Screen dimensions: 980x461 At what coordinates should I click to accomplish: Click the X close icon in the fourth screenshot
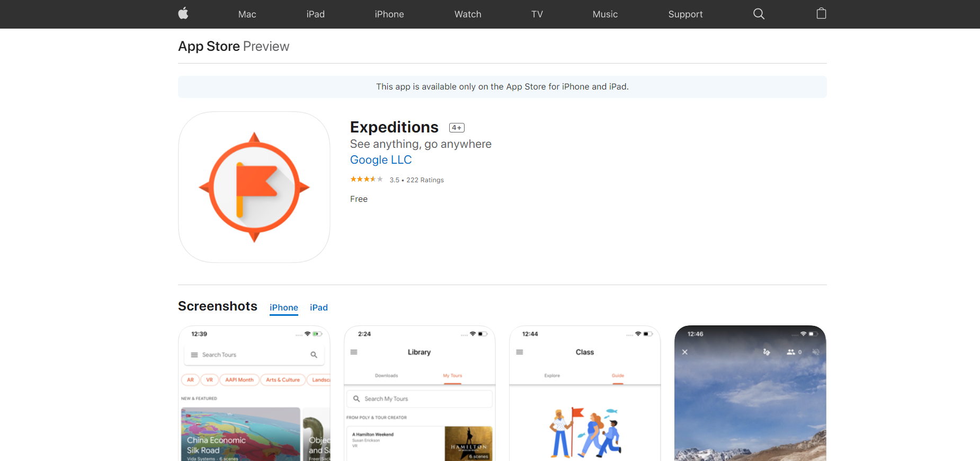(685, 352)
